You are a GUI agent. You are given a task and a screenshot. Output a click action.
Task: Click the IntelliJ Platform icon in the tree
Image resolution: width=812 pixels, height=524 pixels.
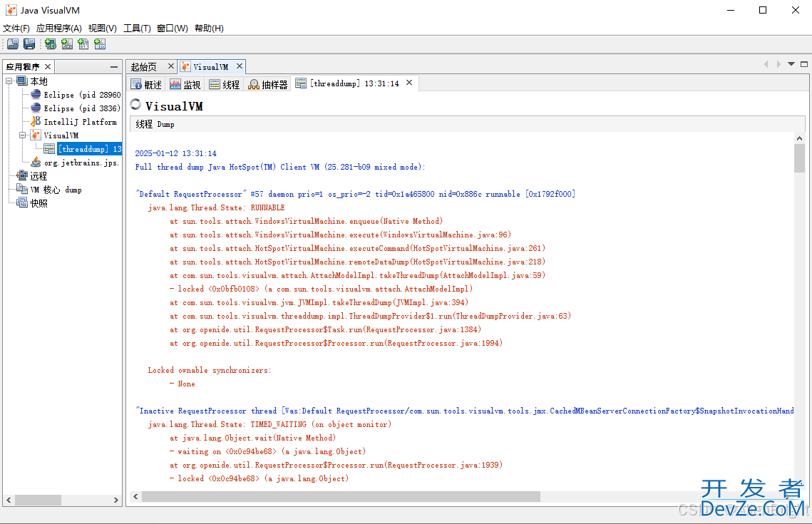[x=36, y=121]
